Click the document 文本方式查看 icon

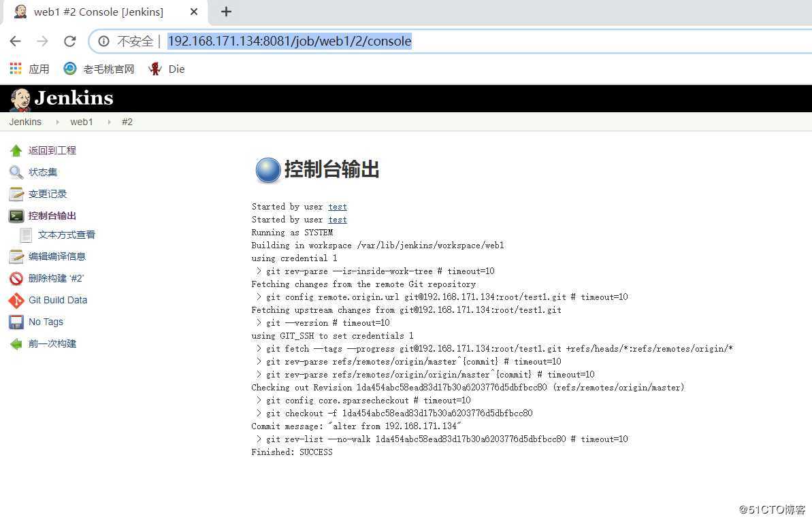(x=26, y=235)
